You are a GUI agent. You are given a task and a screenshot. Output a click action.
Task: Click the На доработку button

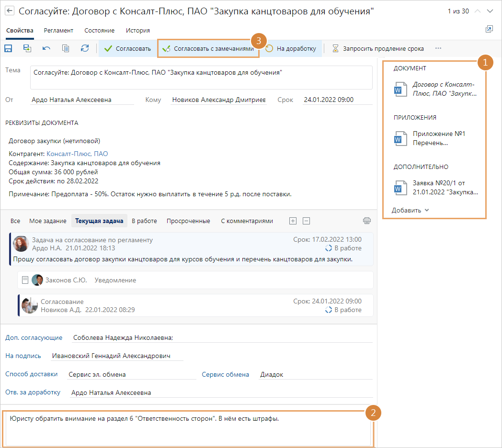[x=291, y=48]
